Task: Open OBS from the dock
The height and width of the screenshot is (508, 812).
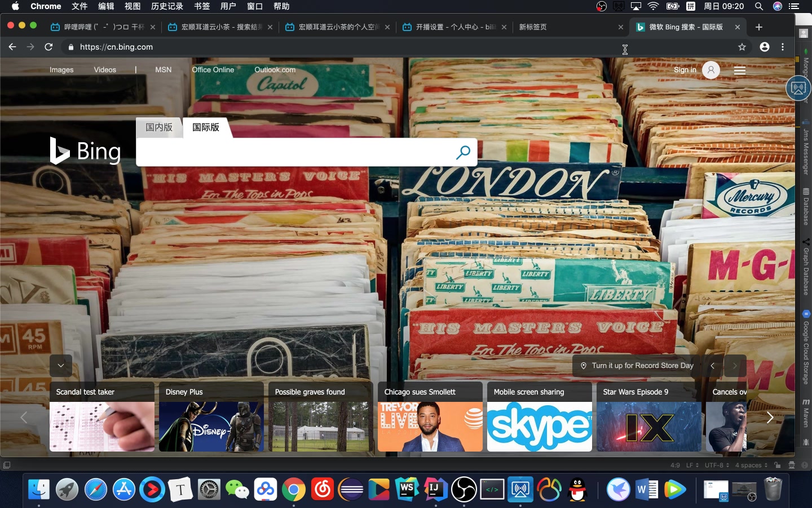Action: (x=464, y=489)
